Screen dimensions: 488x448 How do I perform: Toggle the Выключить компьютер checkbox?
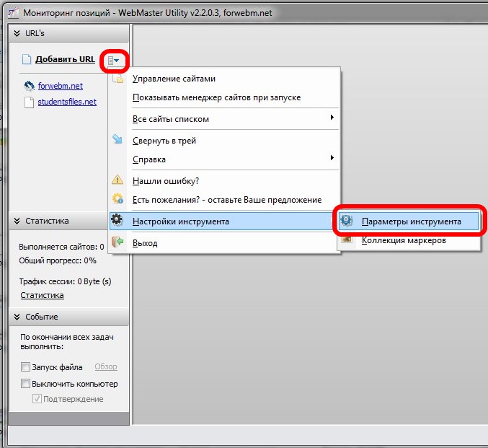[x=26, y=384]
